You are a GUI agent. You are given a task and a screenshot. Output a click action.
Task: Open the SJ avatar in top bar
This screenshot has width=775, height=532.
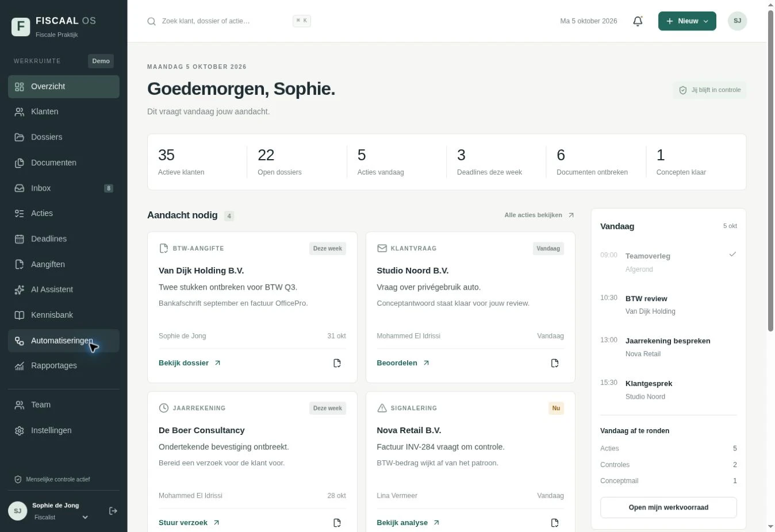tap(737, 21)
